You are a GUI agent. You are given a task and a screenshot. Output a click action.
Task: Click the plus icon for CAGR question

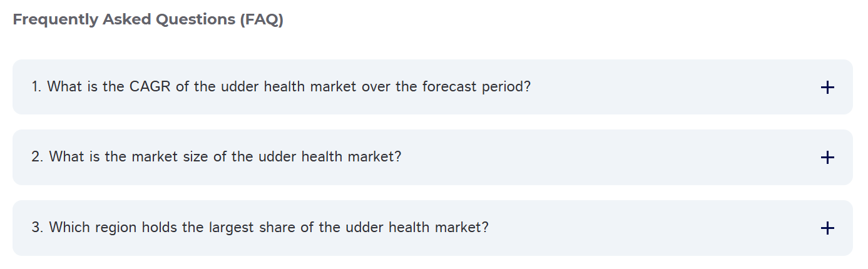827,88
